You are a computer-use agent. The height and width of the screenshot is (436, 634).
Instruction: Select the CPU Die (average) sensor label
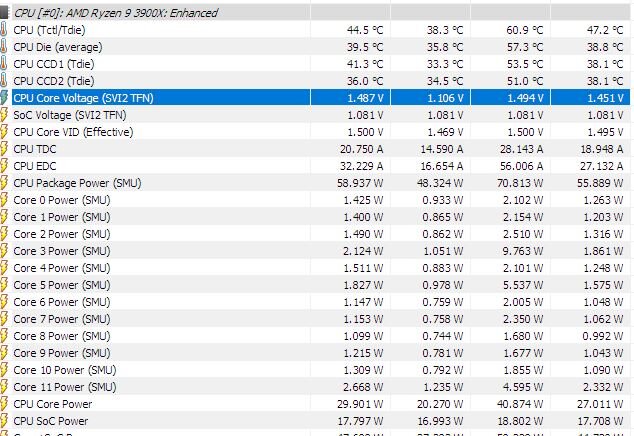click(58, 47)
